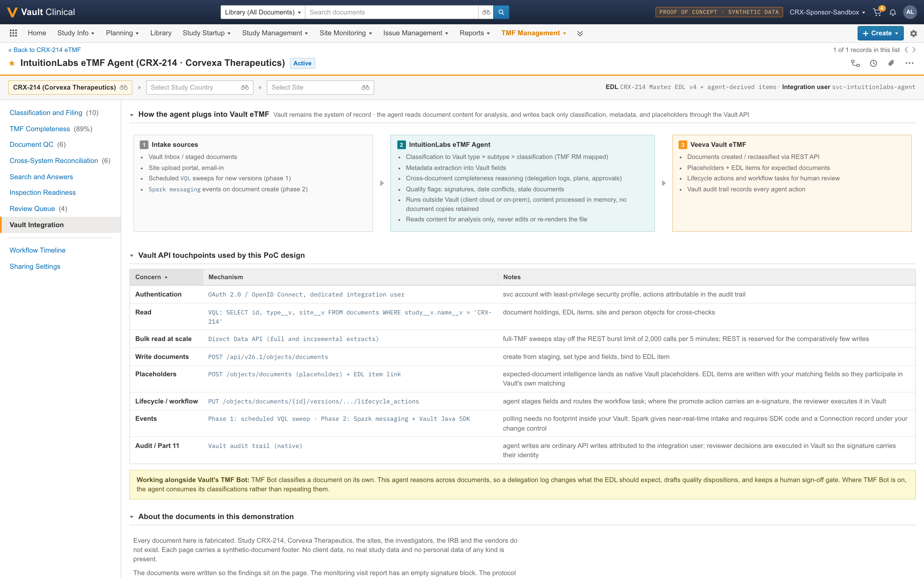Open Classification and Filing section
This screenshot has width=924, height=578.
(46, 113)
